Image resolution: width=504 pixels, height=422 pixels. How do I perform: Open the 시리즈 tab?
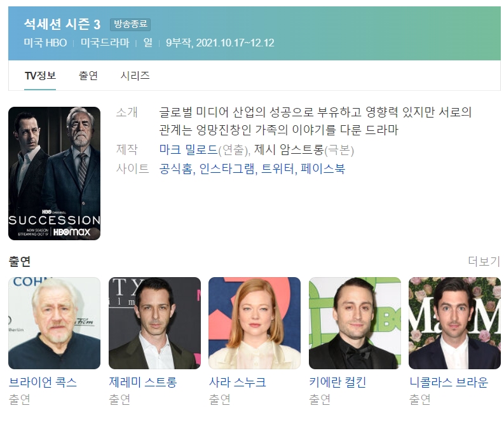click(x=135, y=76)
